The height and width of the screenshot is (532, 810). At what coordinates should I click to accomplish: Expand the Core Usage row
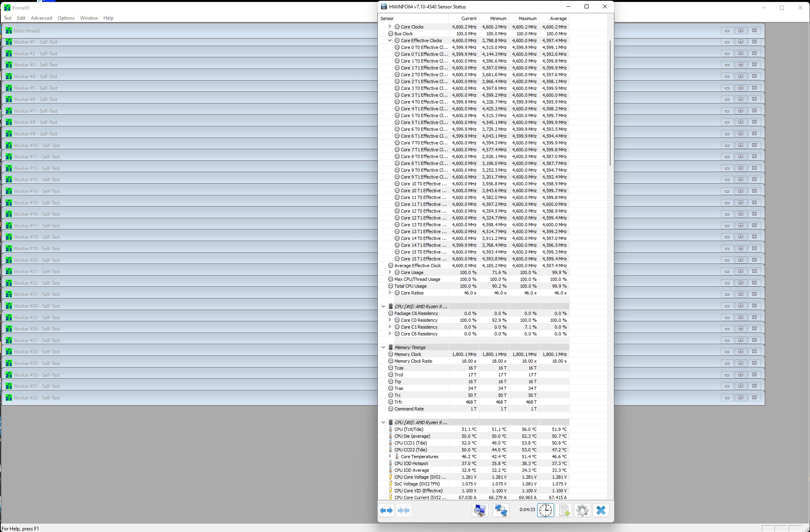[390, 272]
